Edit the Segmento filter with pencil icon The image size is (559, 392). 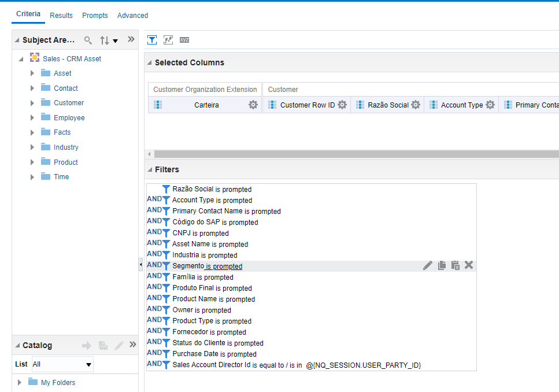pyautogui.click(x=427, y=265)
